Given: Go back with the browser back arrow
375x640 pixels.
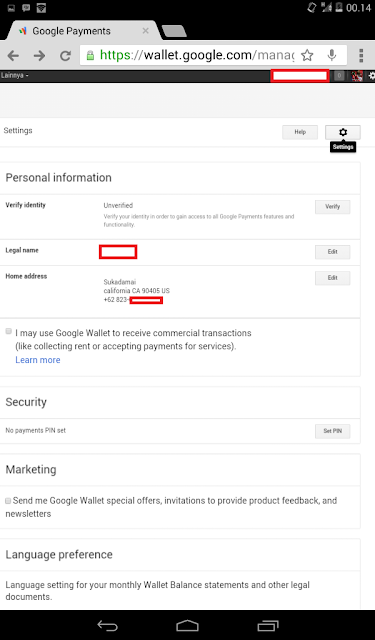Looking at the screenshot, I should click(x=13, y=56).
